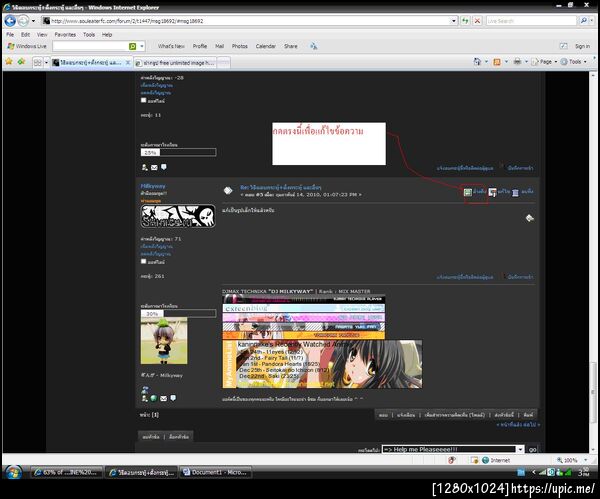Image resolution: width=600 pixels, height=499 pixels.
Task: Open the Milkyway username profile link
Action: (153, 186)
